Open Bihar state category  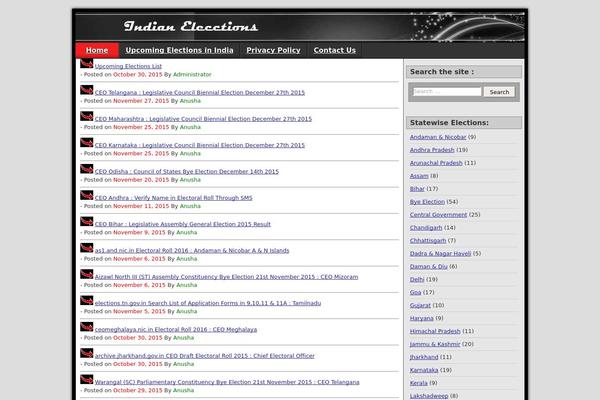pos(417,189)
